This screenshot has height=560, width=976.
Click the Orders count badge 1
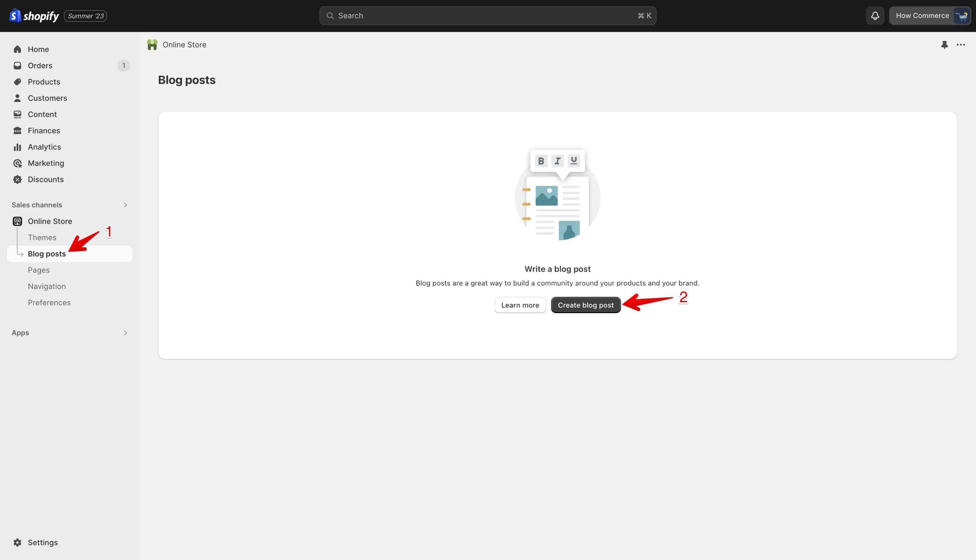click(x=123, y=65)
